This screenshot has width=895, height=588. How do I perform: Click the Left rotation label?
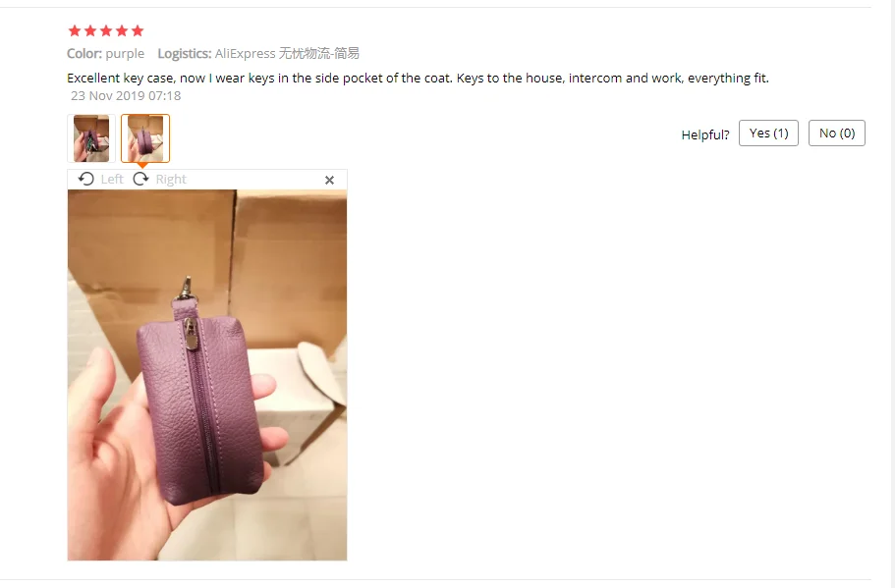(112, 179)
